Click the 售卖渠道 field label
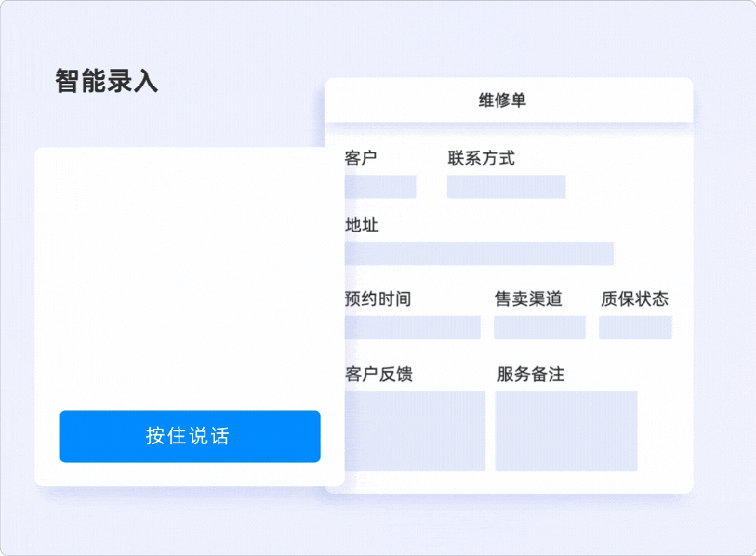The width and height of the screenshot is (756, 556). [x=530, y=299]
